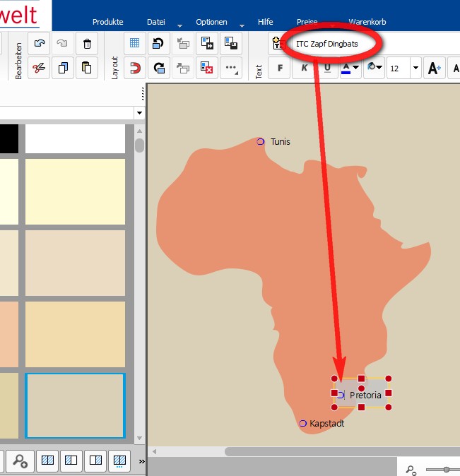Open the three-dots more layout options

[230, 68]
